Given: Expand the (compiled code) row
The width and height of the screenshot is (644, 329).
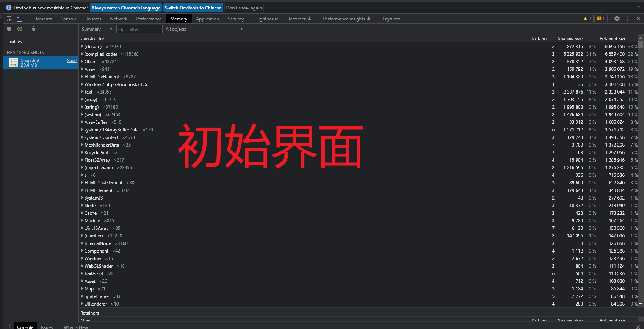Looking at the screenshot, I should 82,54.
